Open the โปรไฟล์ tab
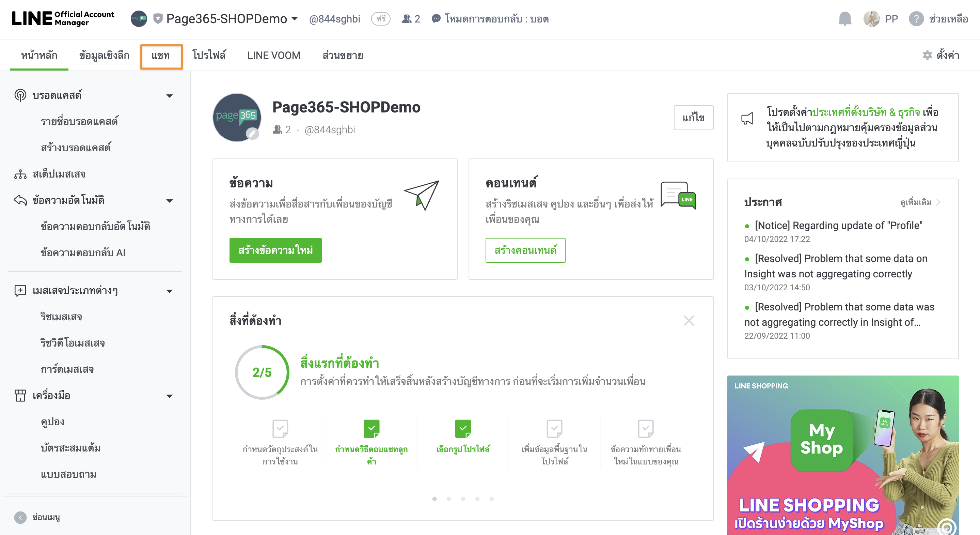This screenshot has width=980, height=535. pos(209,56)
